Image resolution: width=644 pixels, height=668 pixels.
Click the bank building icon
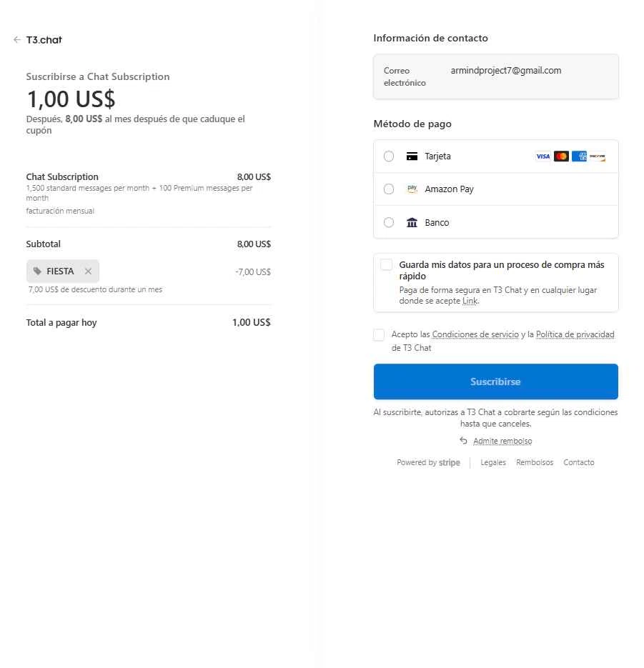[412, 222]
